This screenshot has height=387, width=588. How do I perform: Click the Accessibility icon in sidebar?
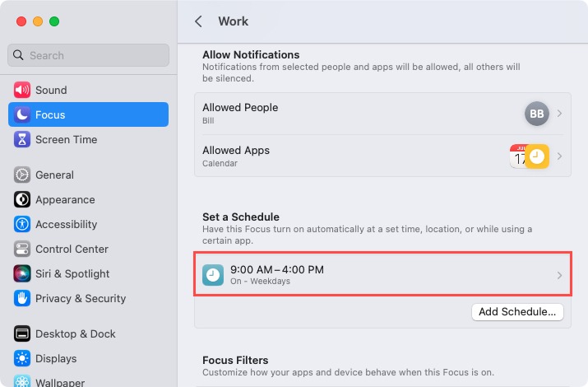[22, 224]
